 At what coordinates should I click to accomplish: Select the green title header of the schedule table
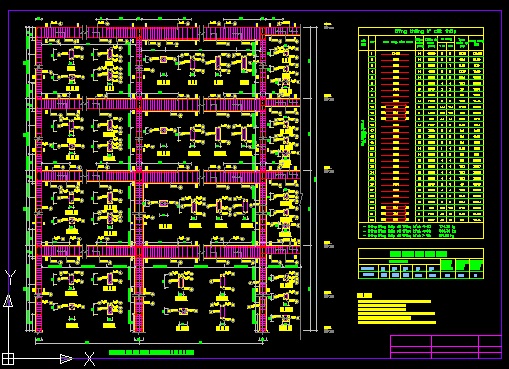click(421, 31)
